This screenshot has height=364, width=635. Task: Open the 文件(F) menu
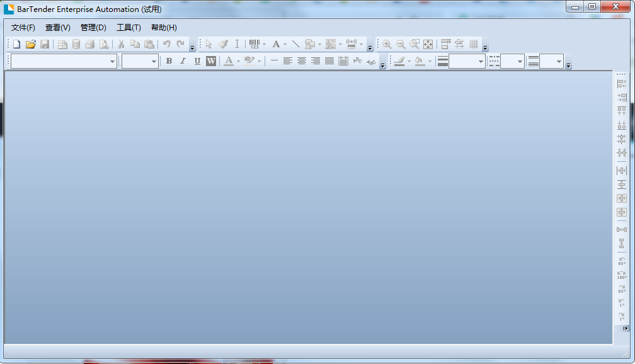23,28
